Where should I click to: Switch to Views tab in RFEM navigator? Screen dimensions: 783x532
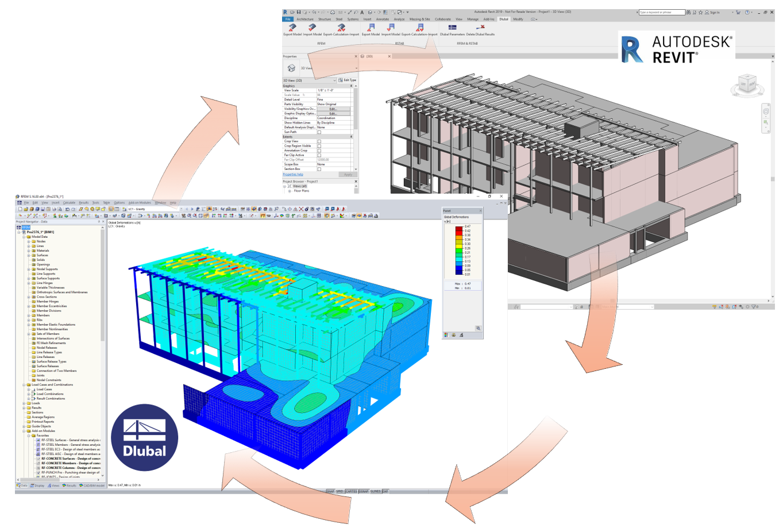[53, 485]
